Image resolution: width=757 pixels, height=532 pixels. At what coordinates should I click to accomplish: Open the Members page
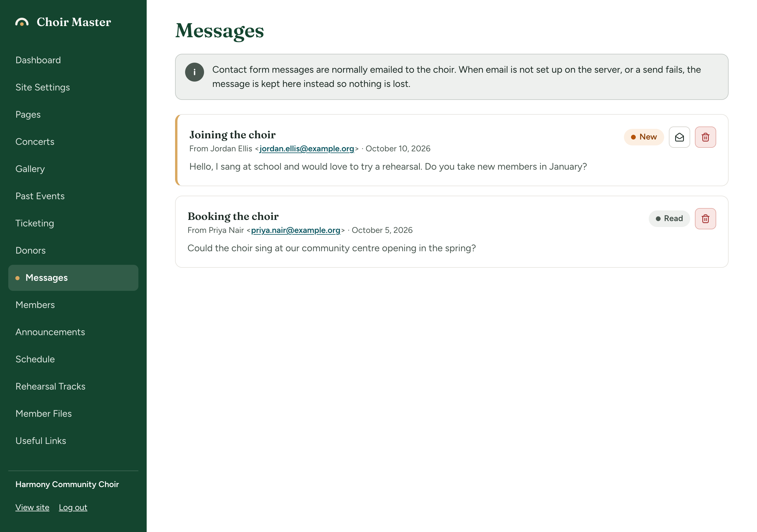[73, 305]
